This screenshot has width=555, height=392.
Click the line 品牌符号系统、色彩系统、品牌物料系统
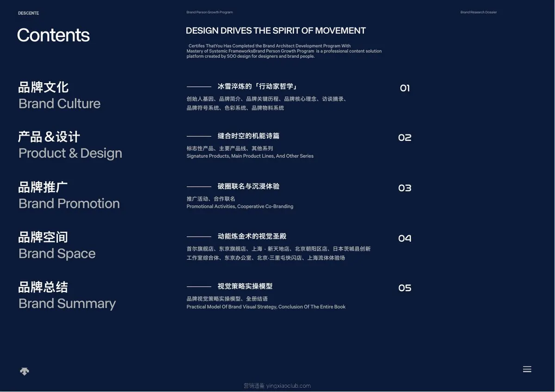(x=235, y=108)
